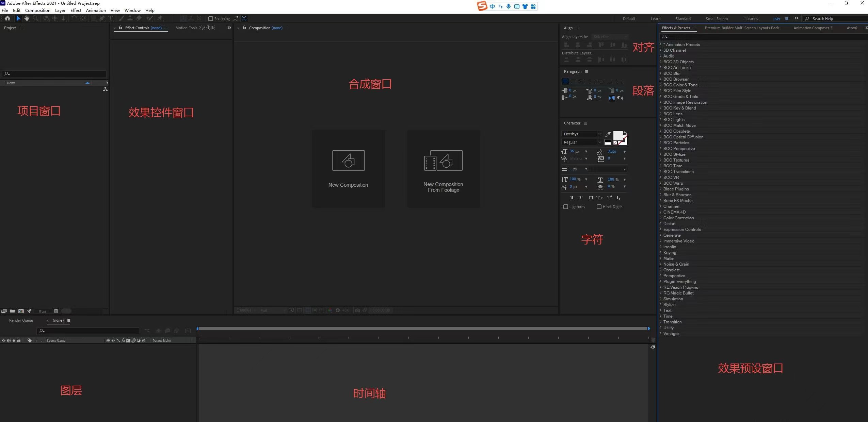
Task: Click the Home icon in the toolbar
Action: coord(7,18)
